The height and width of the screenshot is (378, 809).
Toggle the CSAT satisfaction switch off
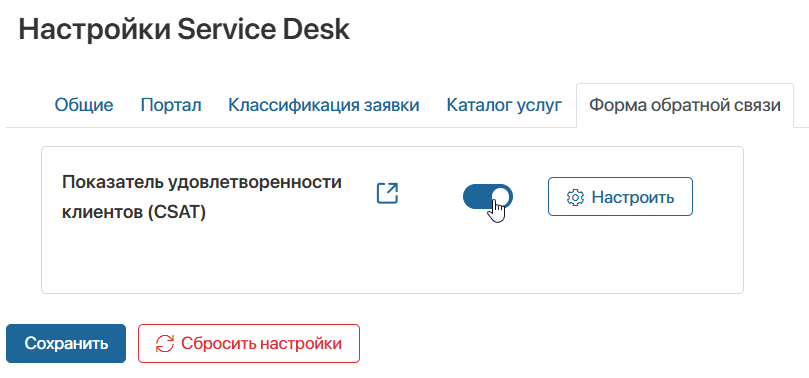tap(488, 196)
